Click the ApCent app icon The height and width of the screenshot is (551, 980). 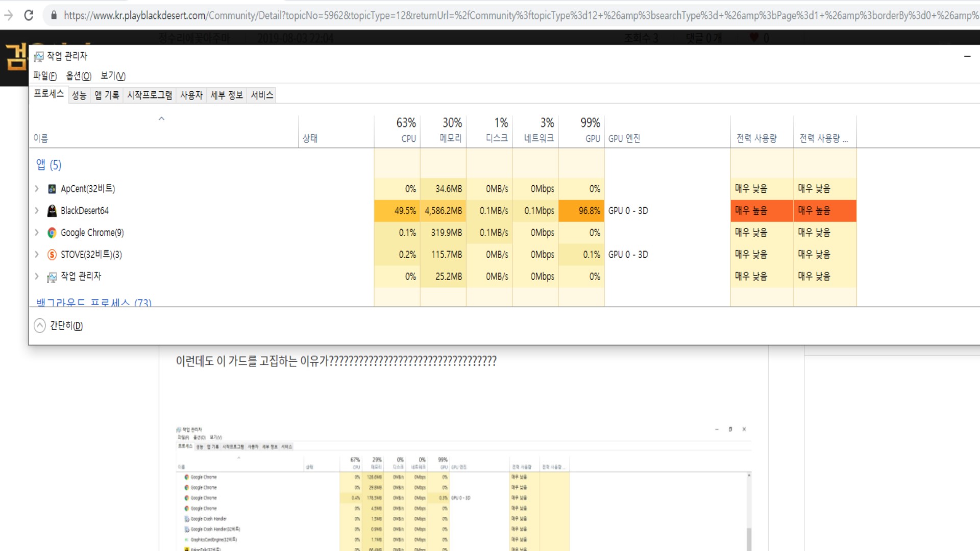pos(52,189)
